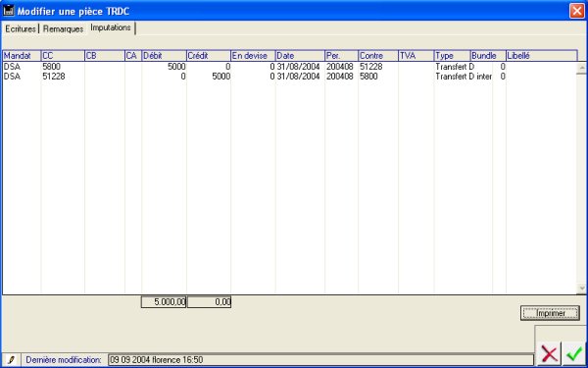Click the credit total field 0,00

pos(209,302)
